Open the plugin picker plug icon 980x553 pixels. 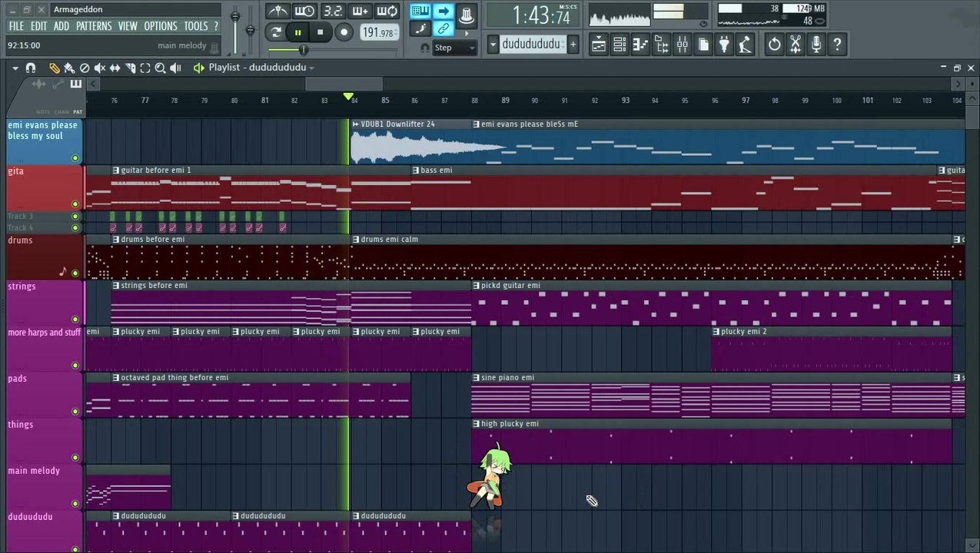coord(724,45)
